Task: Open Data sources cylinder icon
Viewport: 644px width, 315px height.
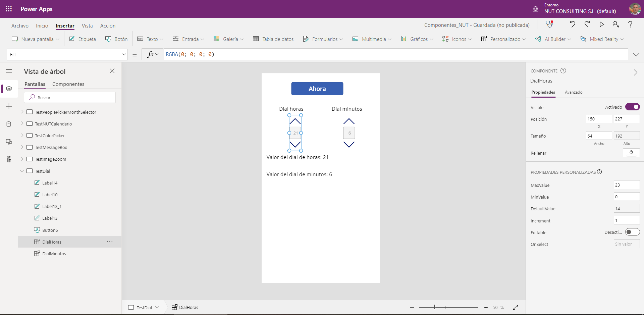Action: (x=9, y=124)
